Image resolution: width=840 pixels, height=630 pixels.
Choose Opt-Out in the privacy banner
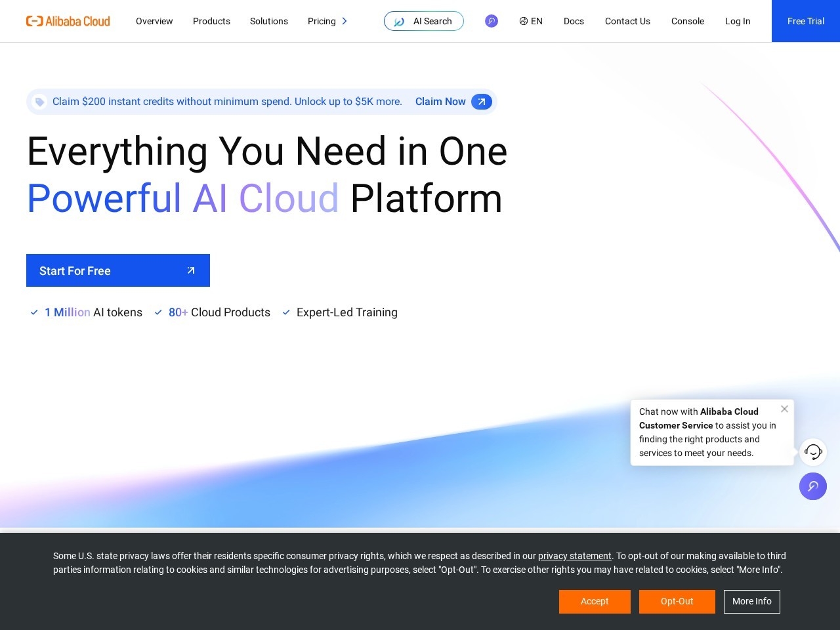677,602
